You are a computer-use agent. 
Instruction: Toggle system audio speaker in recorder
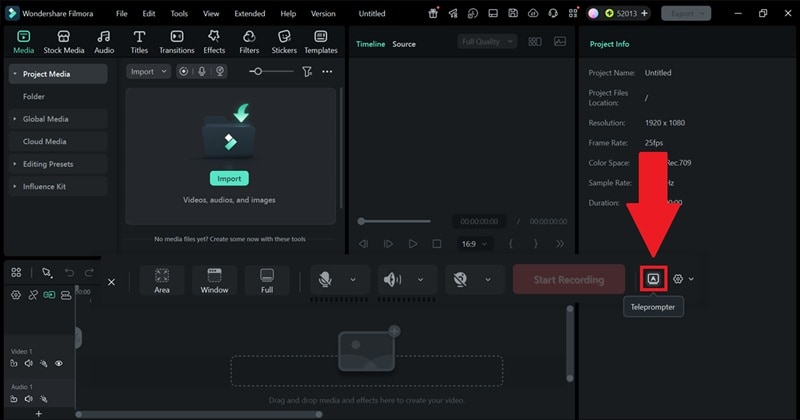pos(392,279)
